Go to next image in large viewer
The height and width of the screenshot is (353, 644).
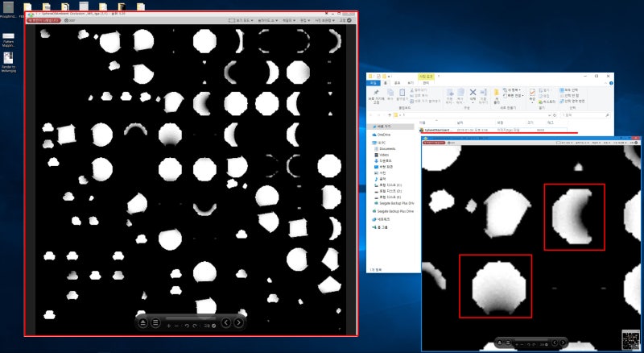tap(238, 322)
